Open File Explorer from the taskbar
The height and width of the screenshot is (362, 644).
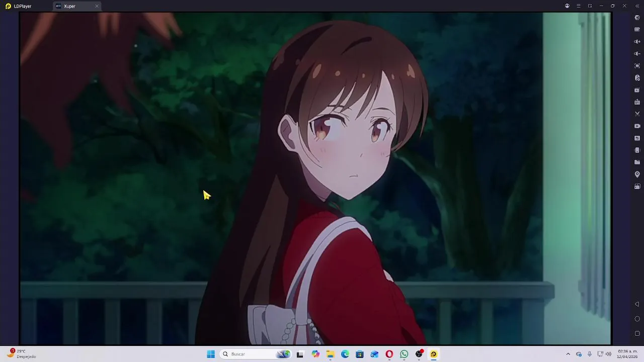click(x=331, y=354)
